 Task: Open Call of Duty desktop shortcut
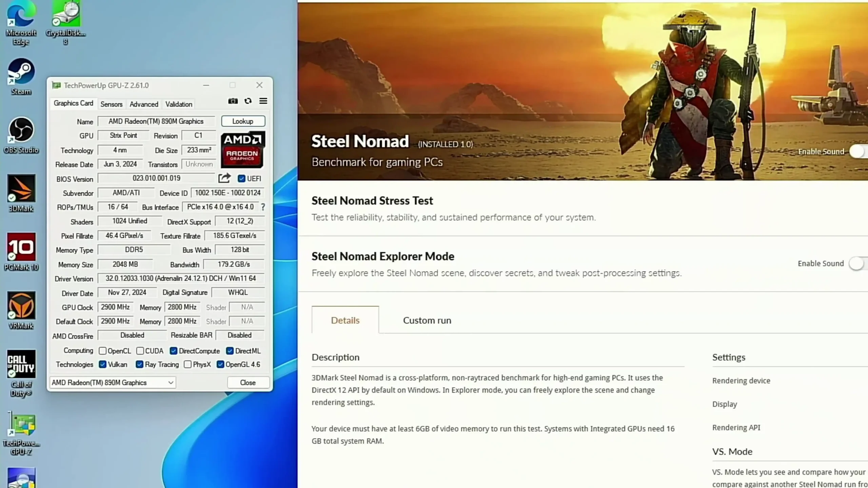[x=21, y=373]
